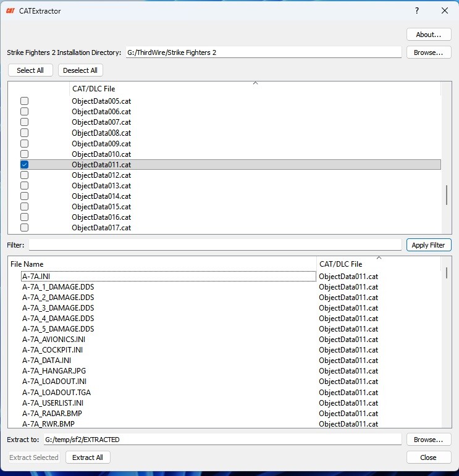
Task: Sort lower list by CAT/DLC File header
Action: tap(379, 264)
